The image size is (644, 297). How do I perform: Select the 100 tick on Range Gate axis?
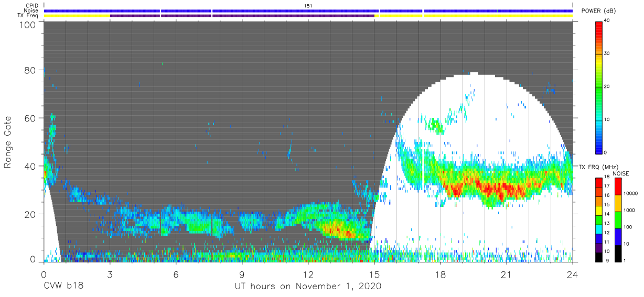[x=27, y=25]
